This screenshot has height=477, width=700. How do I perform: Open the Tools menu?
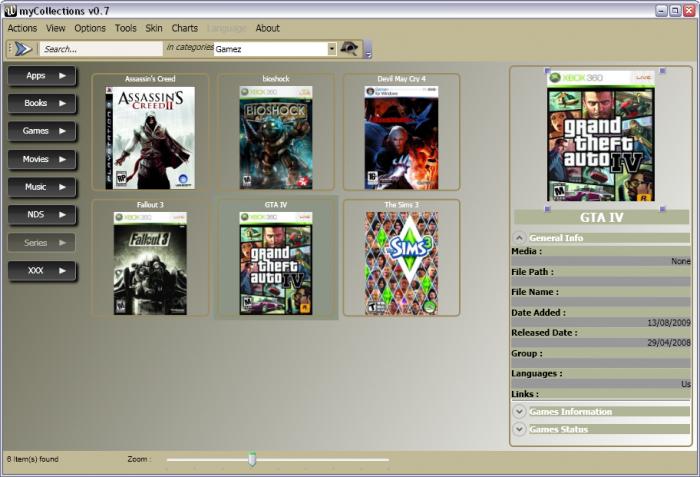pyautogui.click(x=125, y=28)
